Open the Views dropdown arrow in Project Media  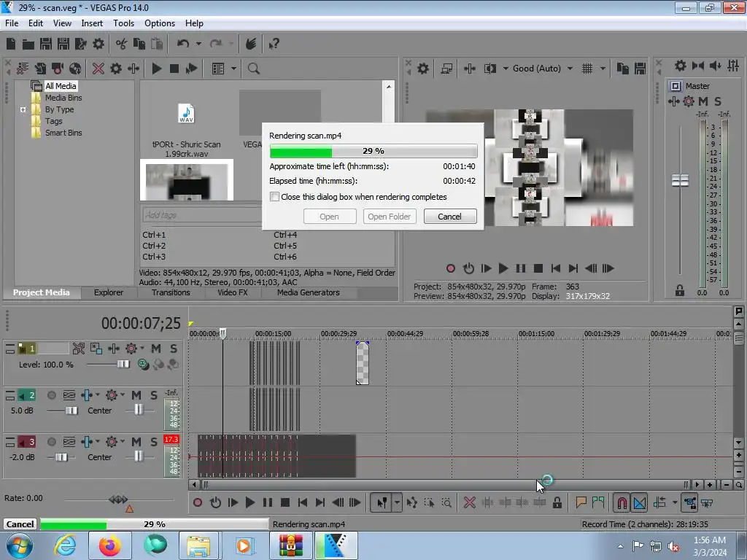[234, 69]
